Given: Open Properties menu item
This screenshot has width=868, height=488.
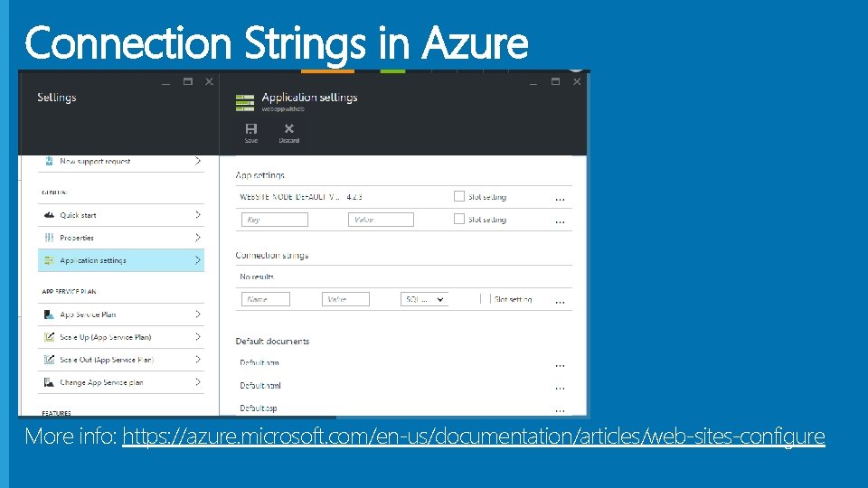Looking at the screenshot, I should 120,238.
